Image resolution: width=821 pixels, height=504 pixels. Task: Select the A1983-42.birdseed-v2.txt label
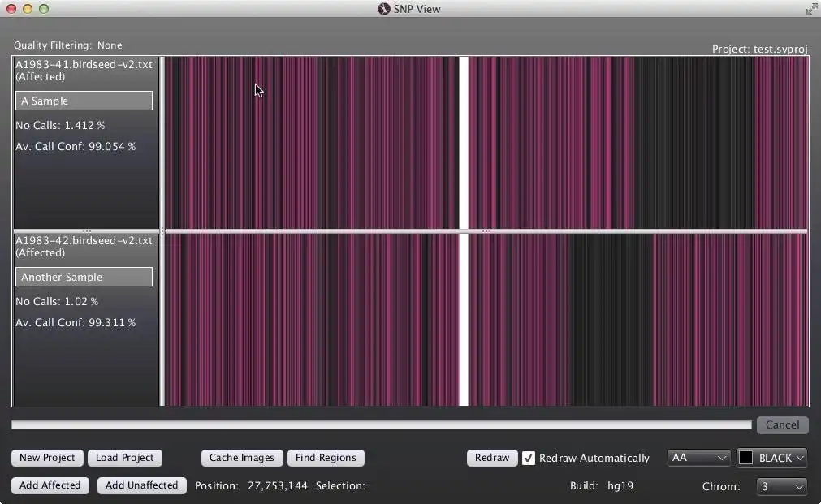84,241
